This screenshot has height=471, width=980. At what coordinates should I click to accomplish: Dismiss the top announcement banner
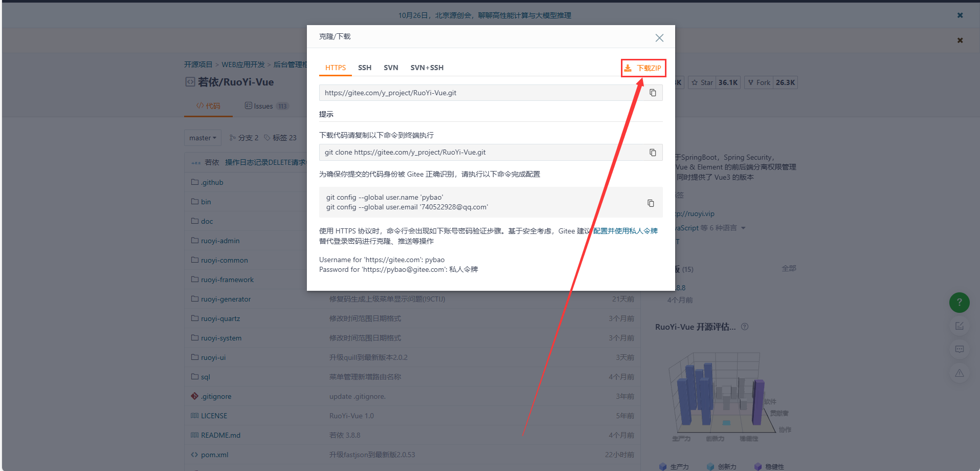(960, 15)
